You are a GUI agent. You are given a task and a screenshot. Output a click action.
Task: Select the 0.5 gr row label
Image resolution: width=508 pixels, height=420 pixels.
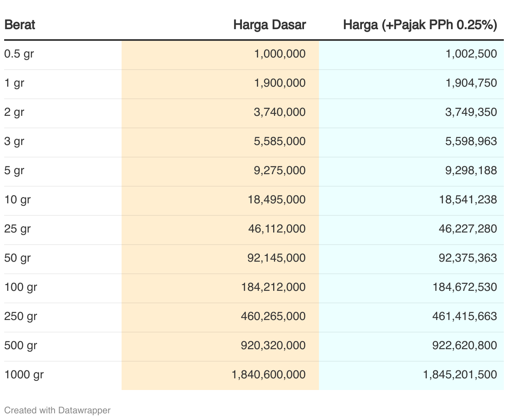tap(19, 54)
